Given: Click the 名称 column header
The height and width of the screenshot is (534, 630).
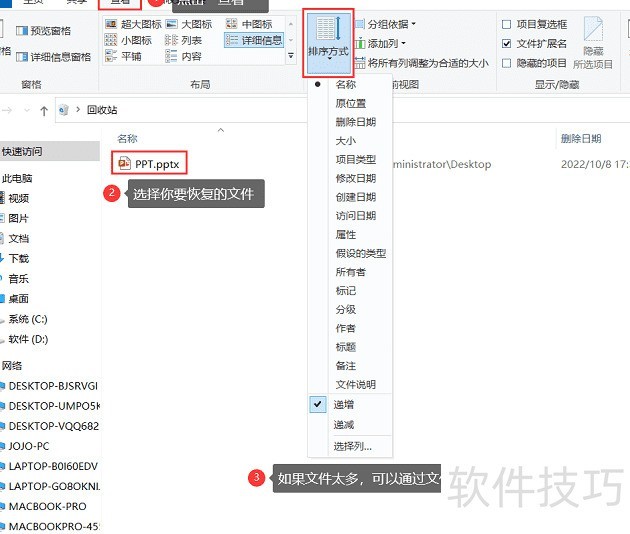Looking at the screenshot, I should point(128,139).
